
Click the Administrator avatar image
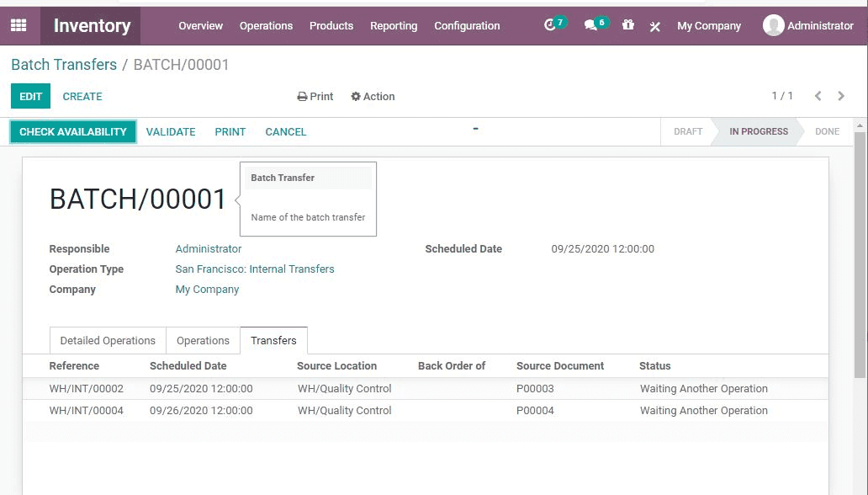coord(773,25)
